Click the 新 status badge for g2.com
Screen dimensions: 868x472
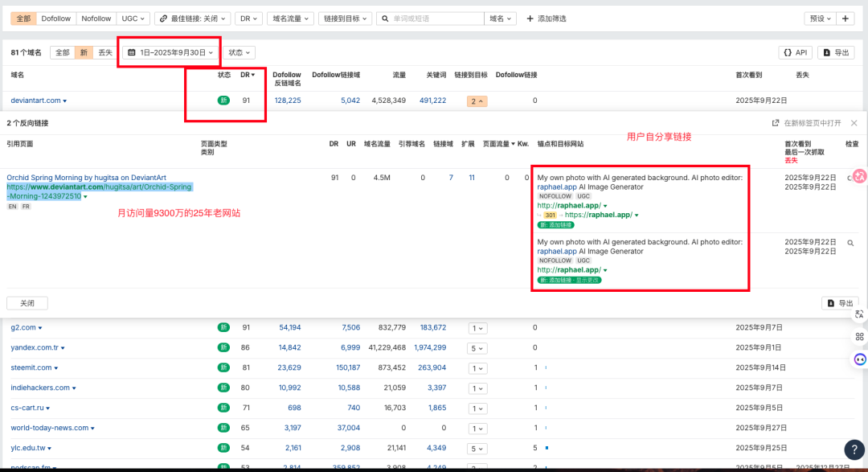click(223, 327)
